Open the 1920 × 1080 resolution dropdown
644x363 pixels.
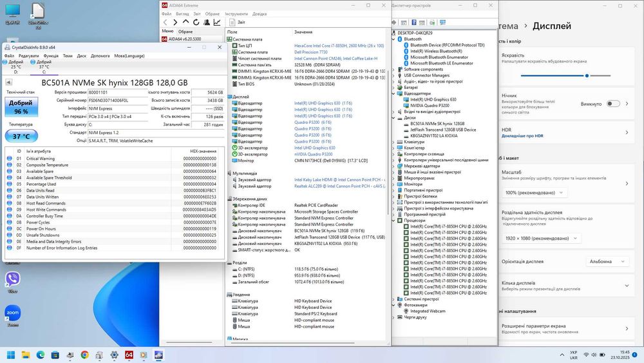(542, 239)
